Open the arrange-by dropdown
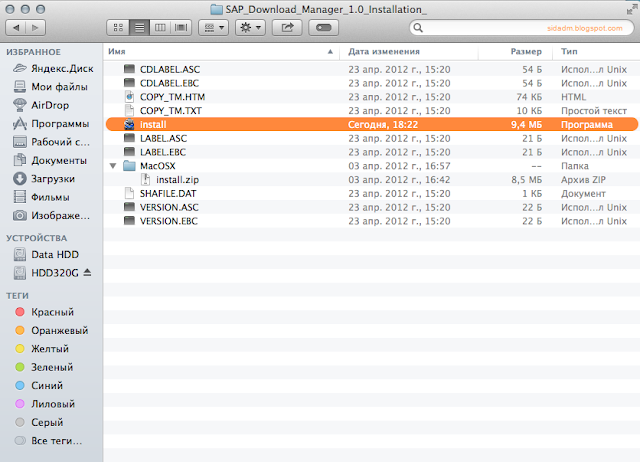Image resolution: width=640 pixels, height=462 pixels. coord(213,28)
